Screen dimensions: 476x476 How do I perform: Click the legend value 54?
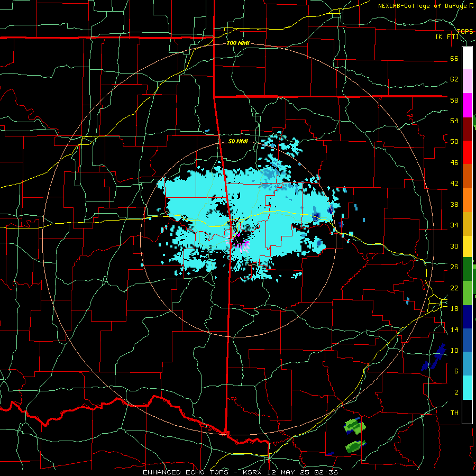point(454,121)
